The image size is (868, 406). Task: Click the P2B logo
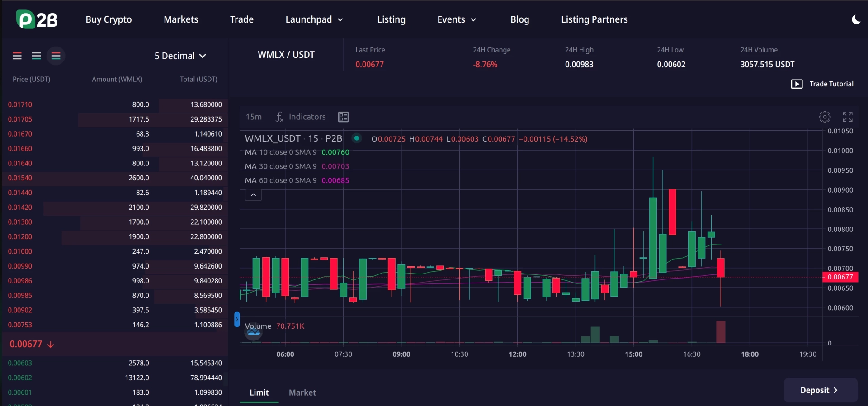coord(37,19)
